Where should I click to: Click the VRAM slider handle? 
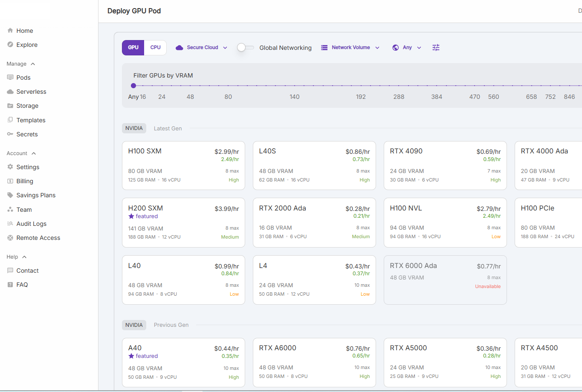pos(133,86)
